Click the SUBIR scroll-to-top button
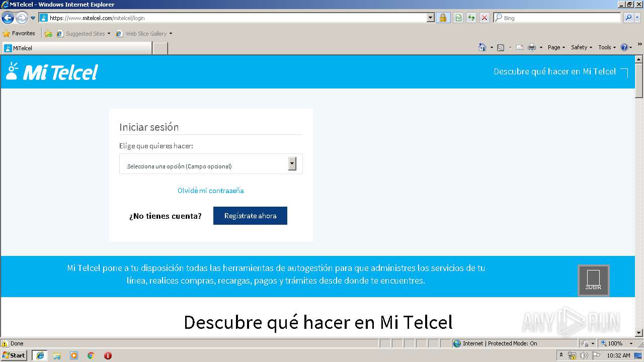This screenshot has width=644, height=362. [x=594, y=281]
